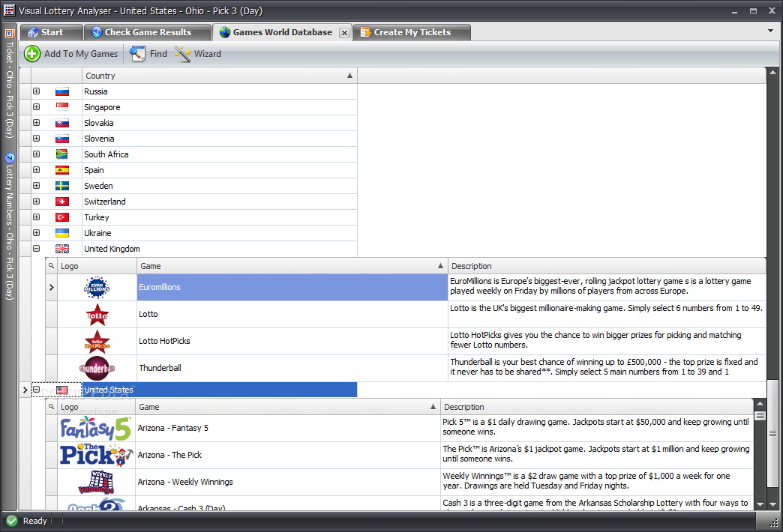Sort by the Country column header
This screenshot has width=783, height=532.
(219, 76)
